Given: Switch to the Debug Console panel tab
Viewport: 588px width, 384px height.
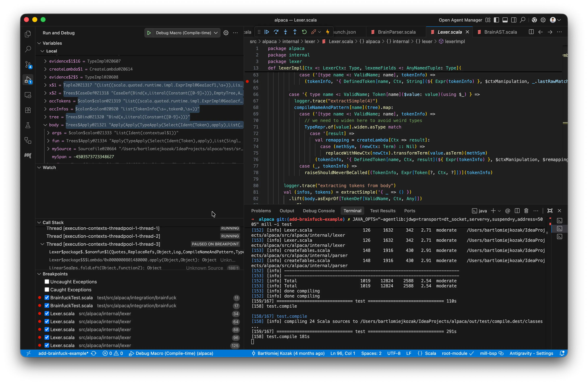Looking at the screenshot, I should coord(319,211).
